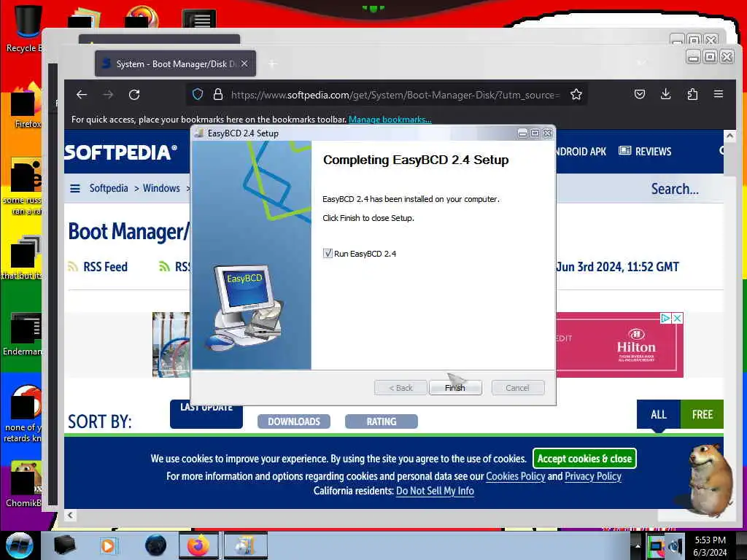Select the ALL filter tab
The image size is (747, 560).
coord(659,415)
